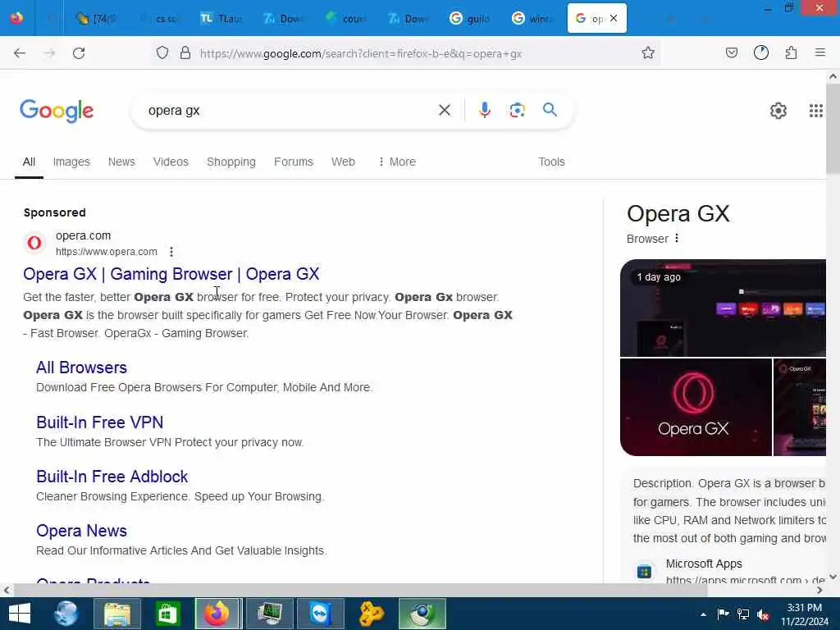This screenshot has height=630, width=840.
Task: Open Built-In Free VPN sitelink
Action: pyautogui.click(x=99, y=422)
